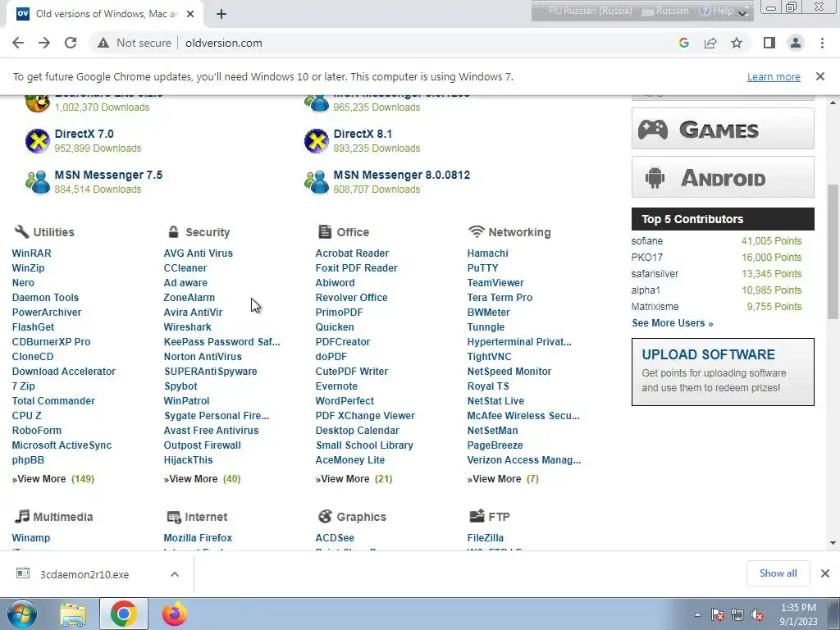Click the browser back arrow

[x=18, y=43]
